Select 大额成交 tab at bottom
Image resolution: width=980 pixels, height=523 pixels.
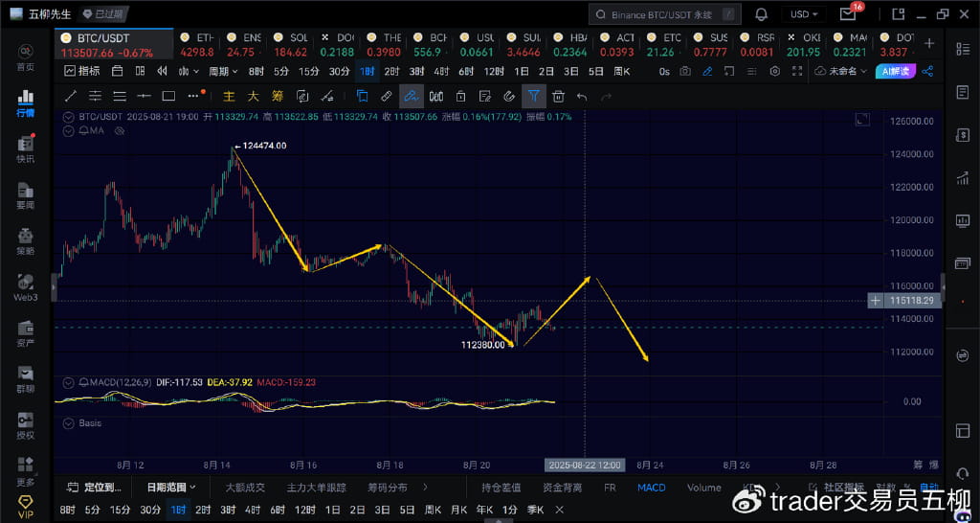click(x=245, y=488)
